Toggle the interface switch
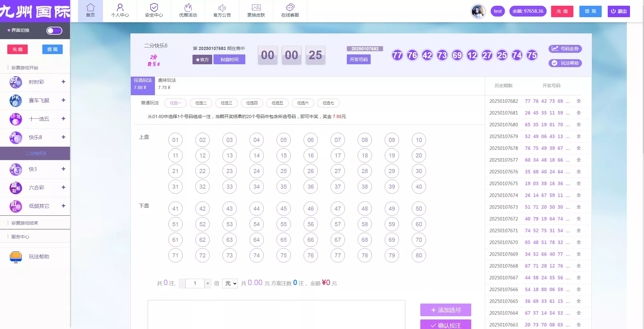The height and width of the screenshot is (329, 644). [54, 31]
